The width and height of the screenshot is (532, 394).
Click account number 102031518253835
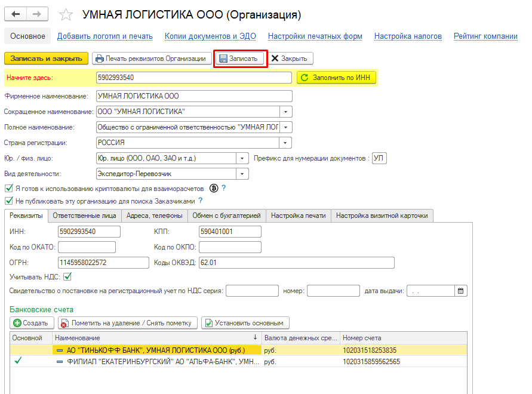click(x=370, y=350)
